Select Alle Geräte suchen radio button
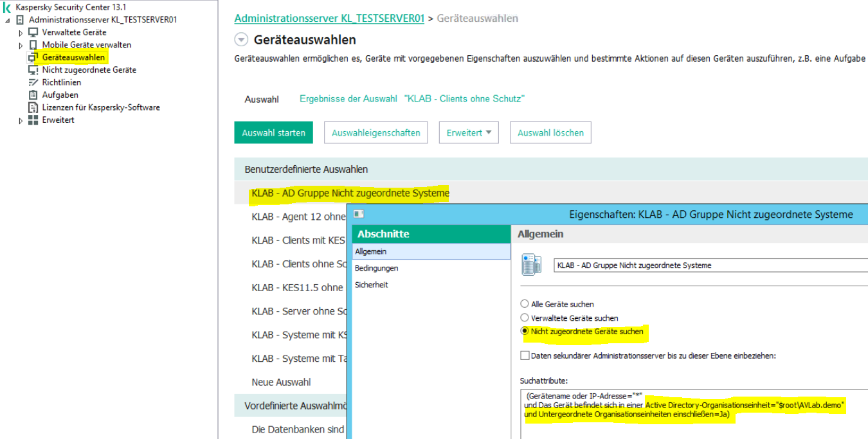The width and height of the screenshot is (868, 439). (525, 304)
